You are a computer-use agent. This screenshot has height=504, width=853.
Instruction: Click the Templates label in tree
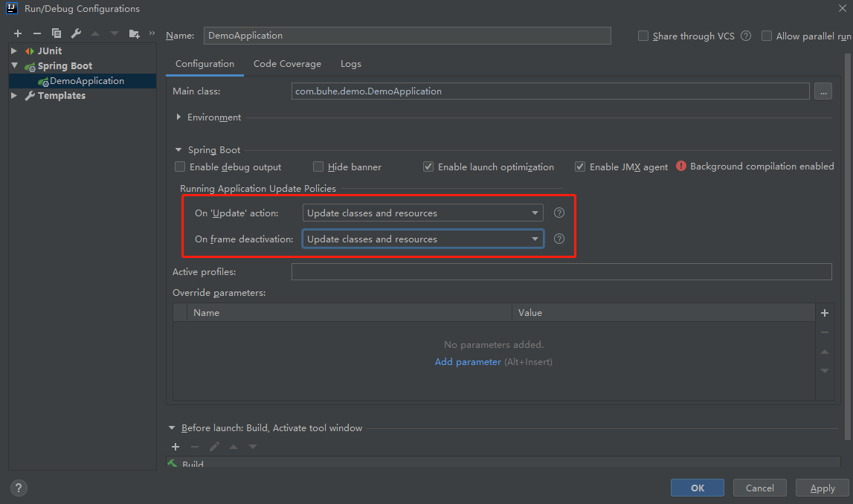(x=62, y=95)
